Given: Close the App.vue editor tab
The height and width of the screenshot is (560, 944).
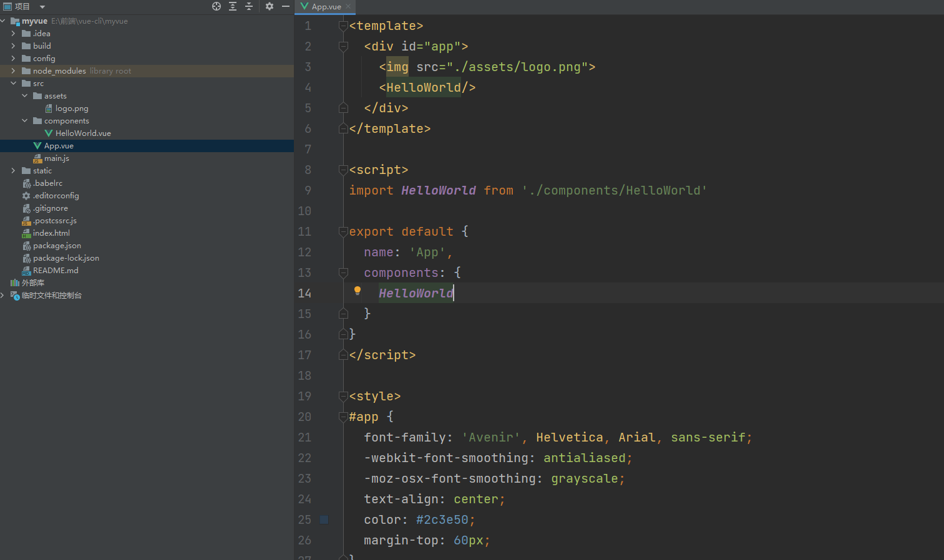Looking at the screenshot, I should coord(348,6).
